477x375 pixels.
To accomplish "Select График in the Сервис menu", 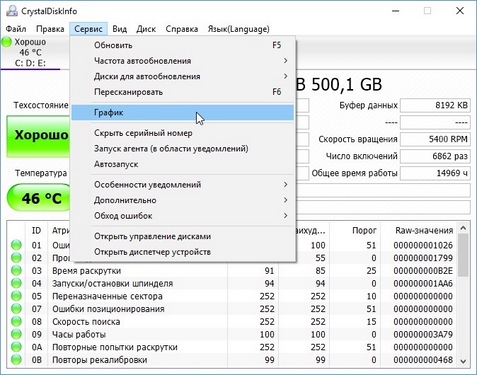I will tap(183, 113).
